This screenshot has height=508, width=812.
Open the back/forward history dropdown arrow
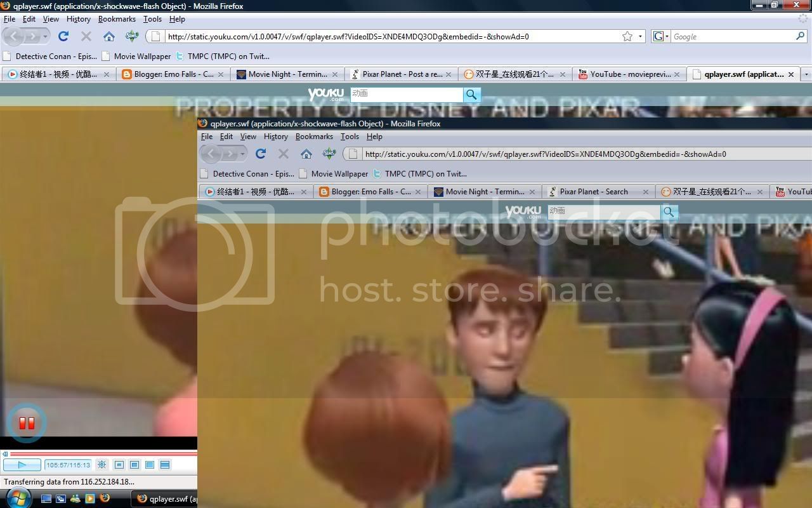click(45, 36)
